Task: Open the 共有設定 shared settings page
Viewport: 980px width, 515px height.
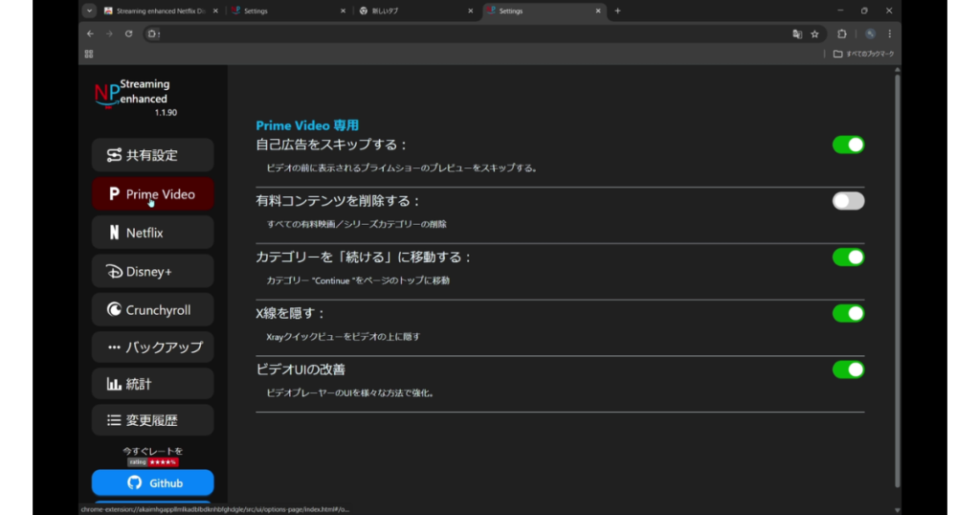Action: click(x=152, y=155)
